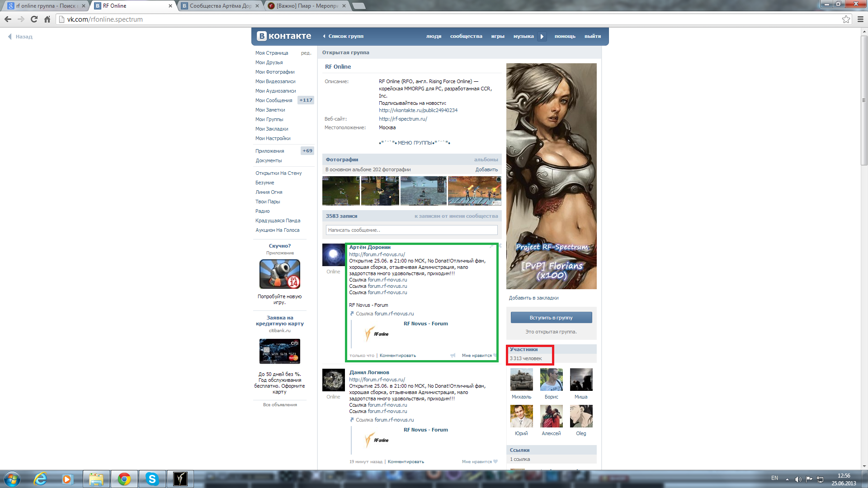Click Вступить в группу button
Image resolution: width=868 pixels, height=488 pixels.
point(551,318)
